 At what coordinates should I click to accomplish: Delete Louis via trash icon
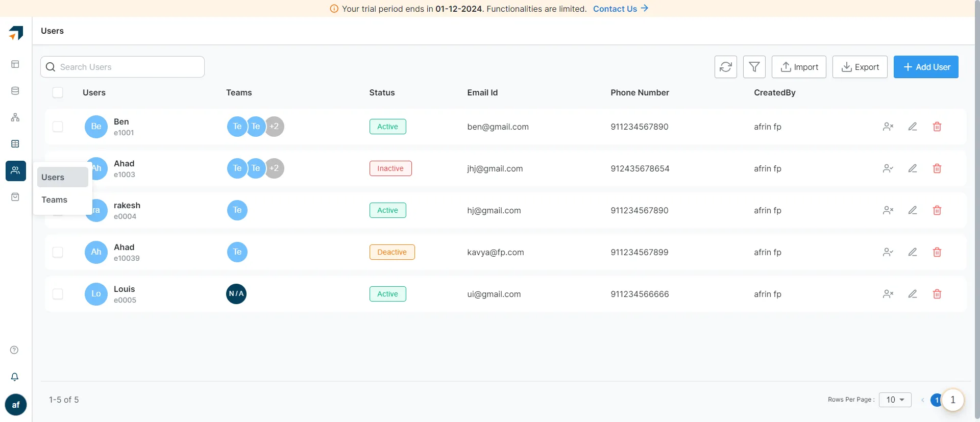pyautogui.click(x=937, y=294)
